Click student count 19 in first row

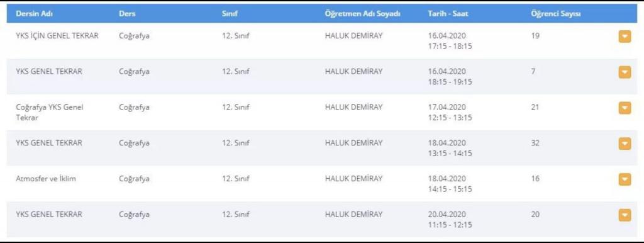click(x=535, y=36)
